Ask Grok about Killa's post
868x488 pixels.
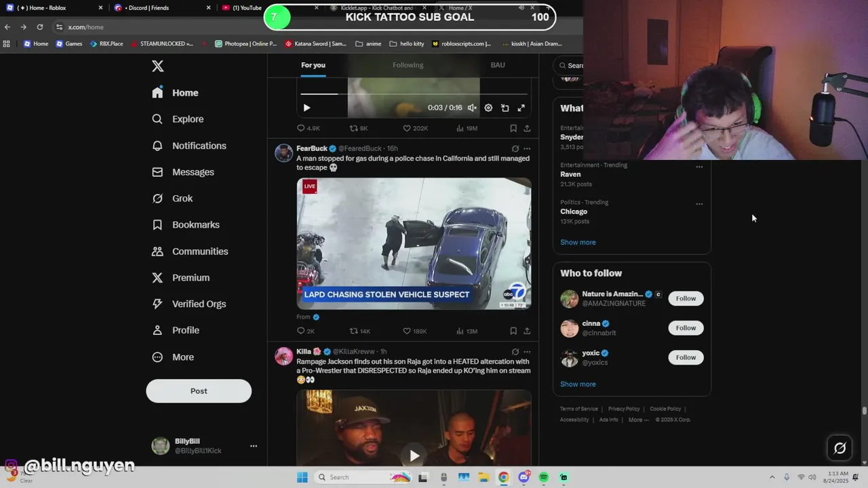point(515,352)
